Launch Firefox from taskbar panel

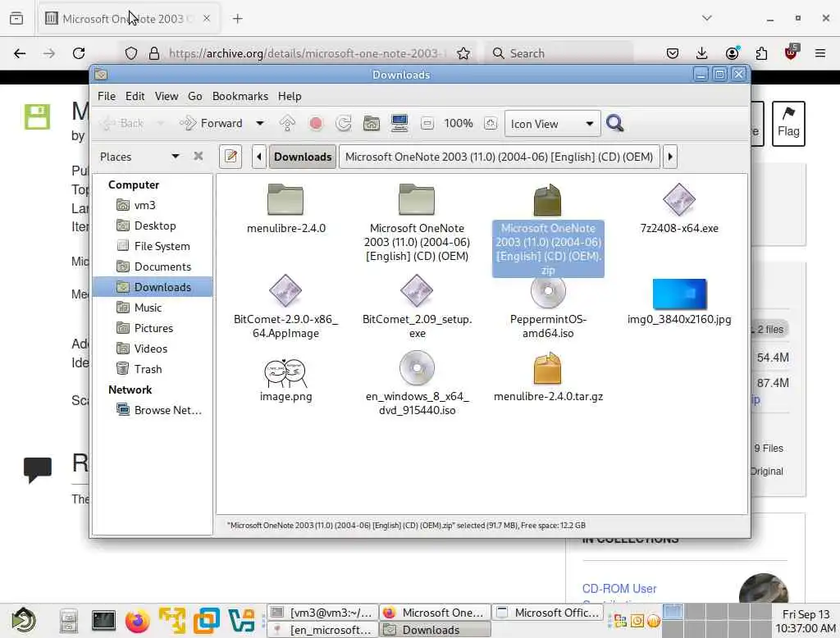point(138,621)
